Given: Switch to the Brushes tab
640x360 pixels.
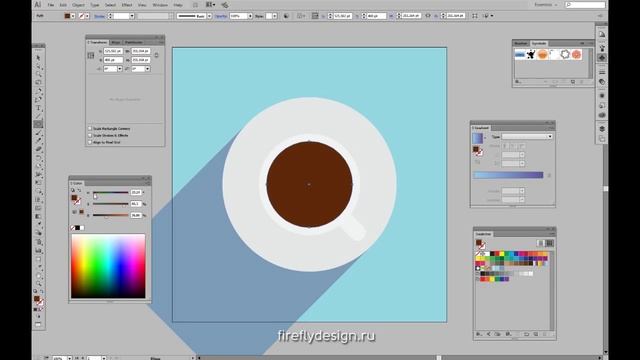Looking at the screenshot, I should pos(521,43).
